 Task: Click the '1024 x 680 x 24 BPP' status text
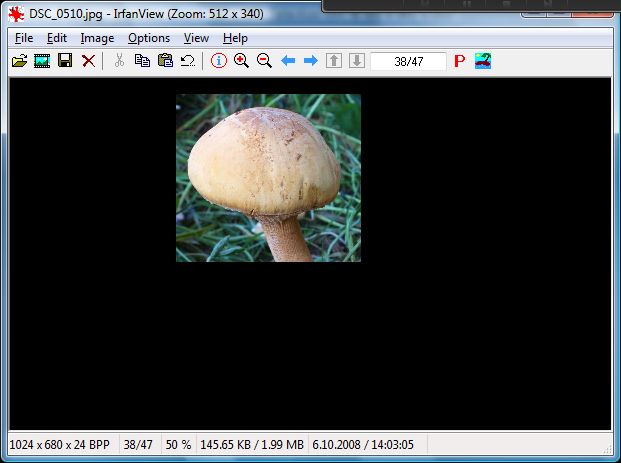tap(59, 444)
